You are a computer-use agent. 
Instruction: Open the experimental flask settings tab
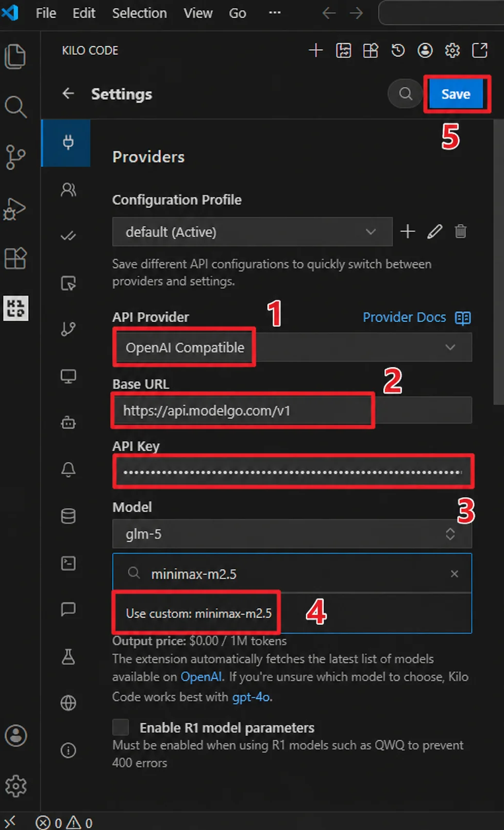pos(68,657)
